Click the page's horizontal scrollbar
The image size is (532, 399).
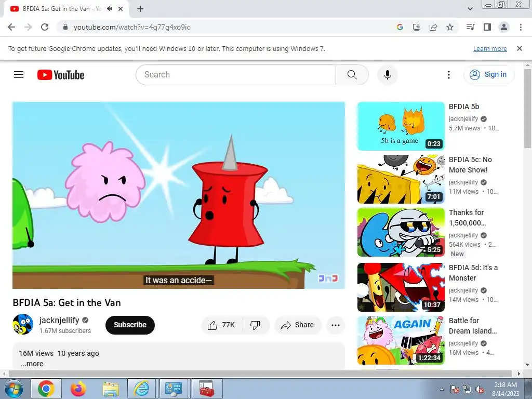[x=260, y=374]
